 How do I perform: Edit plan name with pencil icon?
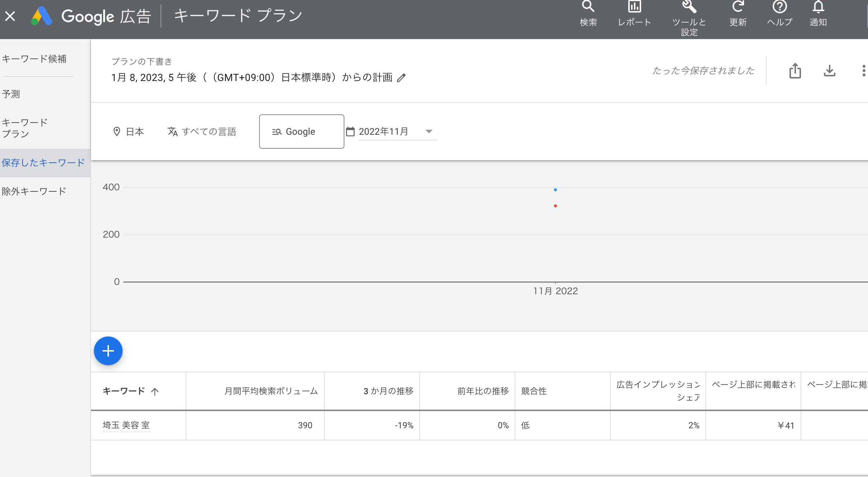401,78
